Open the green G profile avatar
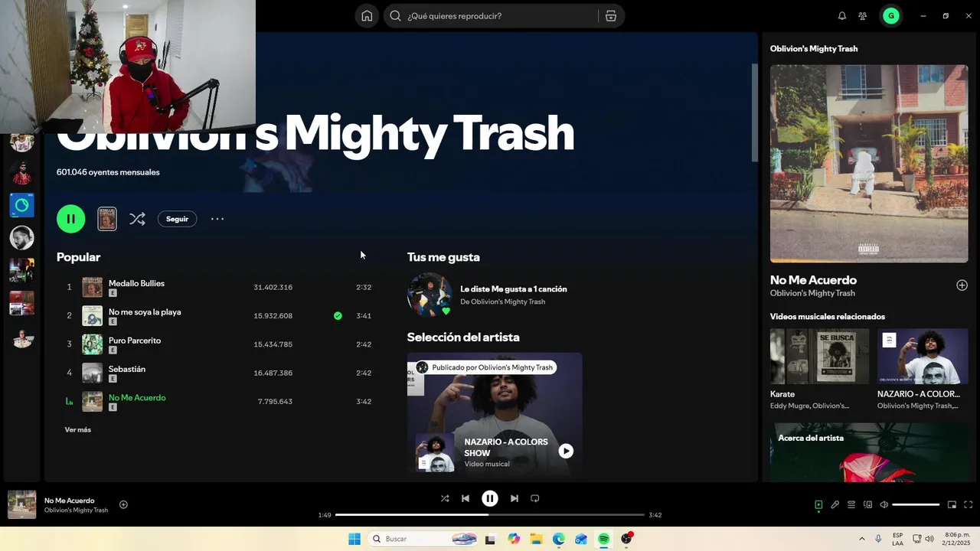 [x=890, y=16]
